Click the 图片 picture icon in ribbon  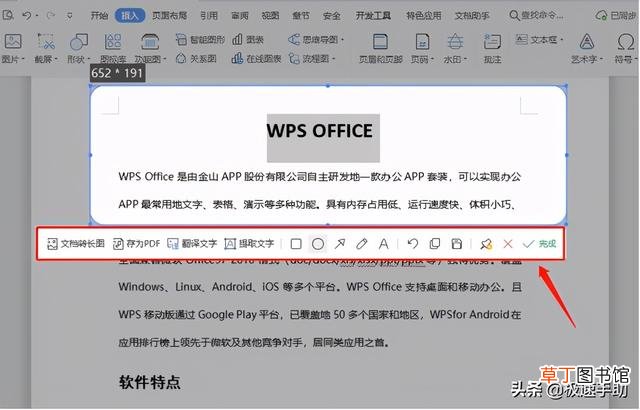(13, 42)
